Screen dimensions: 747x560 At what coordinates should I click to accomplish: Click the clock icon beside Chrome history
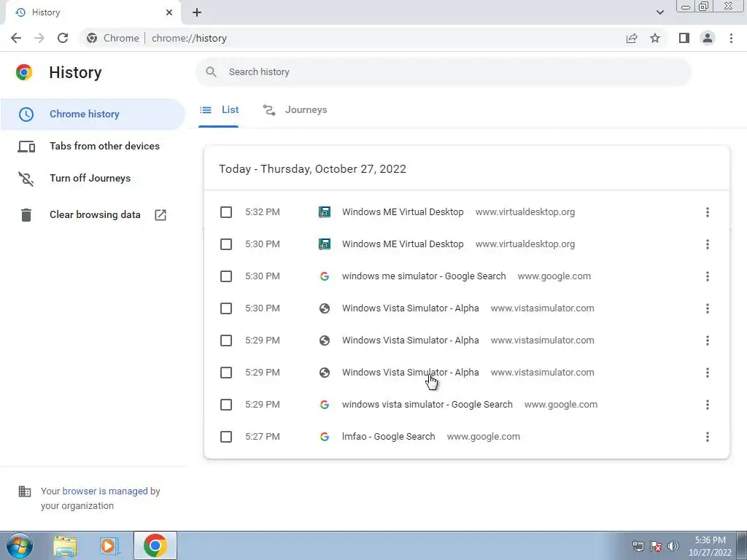(26, 114)
